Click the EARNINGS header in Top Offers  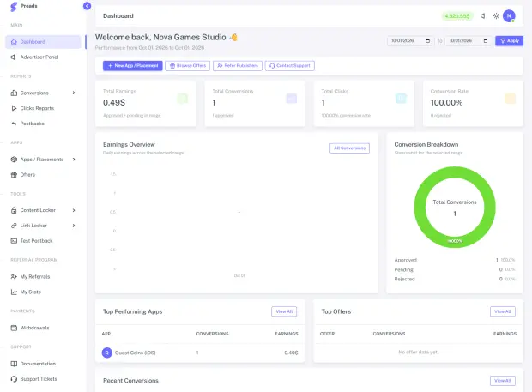(505, 334)
